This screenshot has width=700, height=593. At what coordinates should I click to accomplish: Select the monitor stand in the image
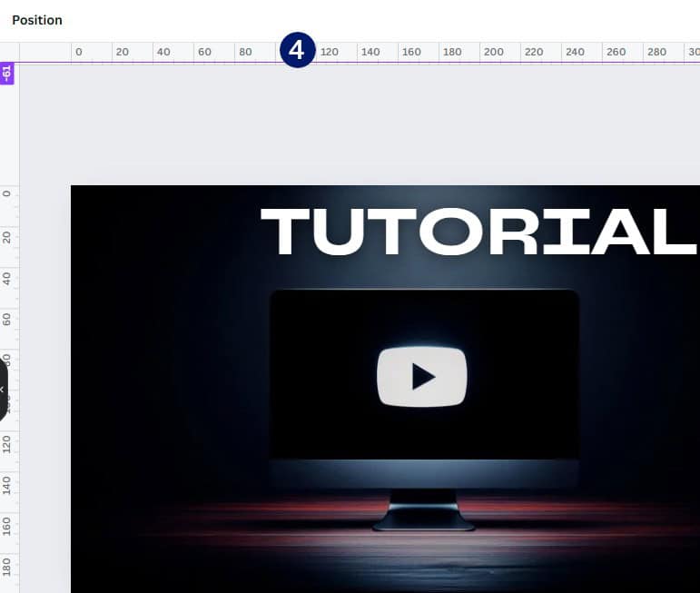(x=423, y=510)
